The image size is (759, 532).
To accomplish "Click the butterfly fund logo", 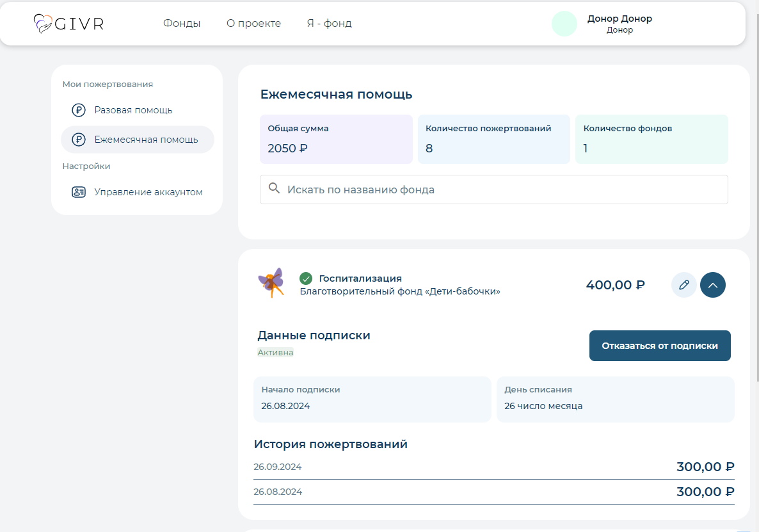I will [x=271, y=283].
